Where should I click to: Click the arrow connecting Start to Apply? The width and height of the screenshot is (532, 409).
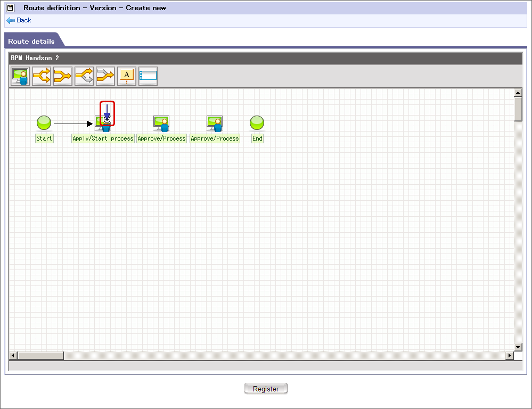[x=73, y=124]
